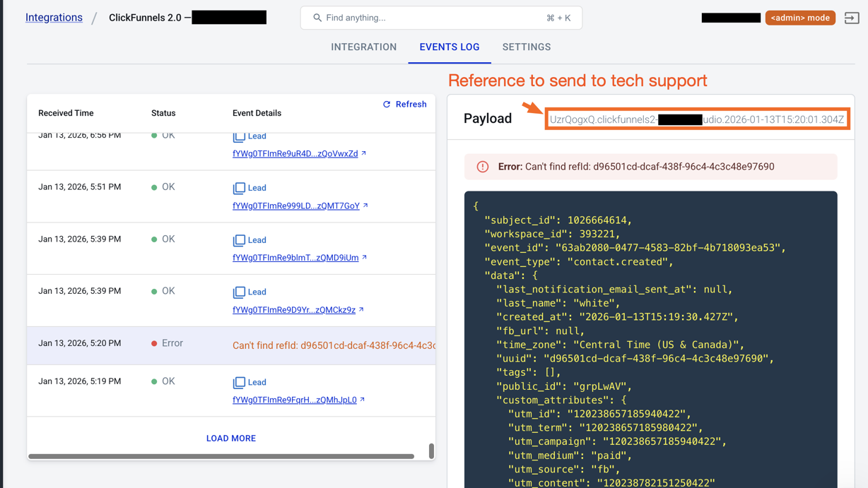Select the EVENTS LOG tab

450,47
